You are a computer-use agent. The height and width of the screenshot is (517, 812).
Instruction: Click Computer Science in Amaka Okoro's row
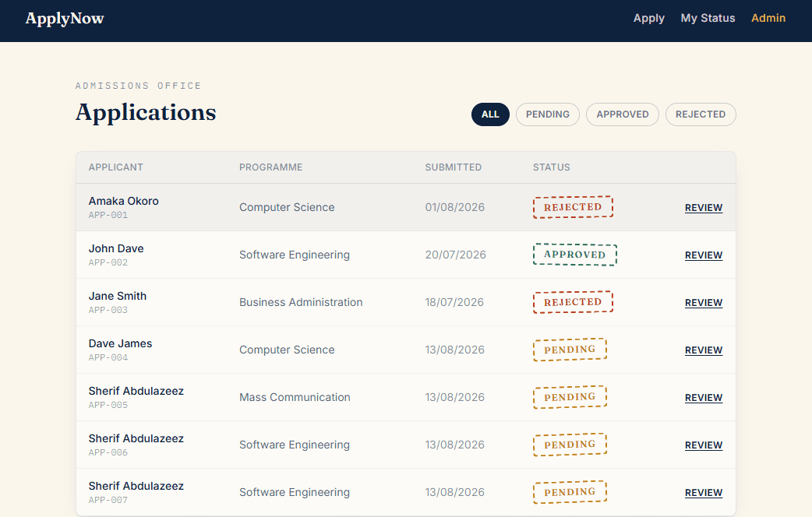(x=287, y=208)
